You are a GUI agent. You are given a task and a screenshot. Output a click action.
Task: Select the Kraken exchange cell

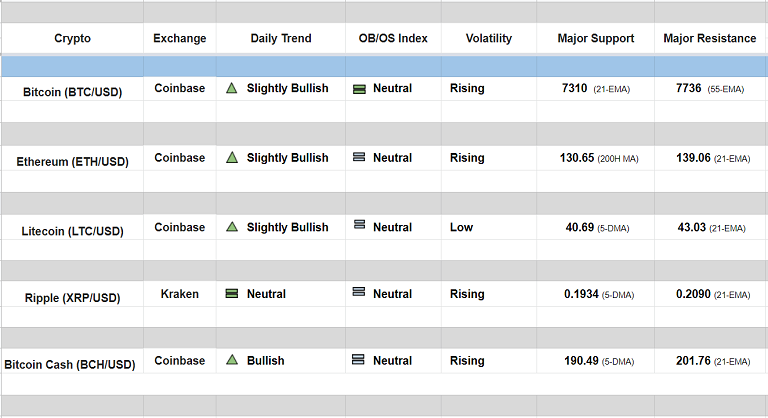(x=180, y=294)
